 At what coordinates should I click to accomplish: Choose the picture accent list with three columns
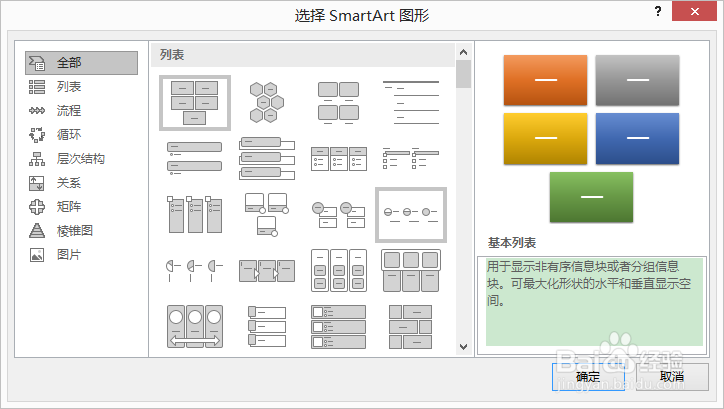pyautogui.click(x=195, y=215)
